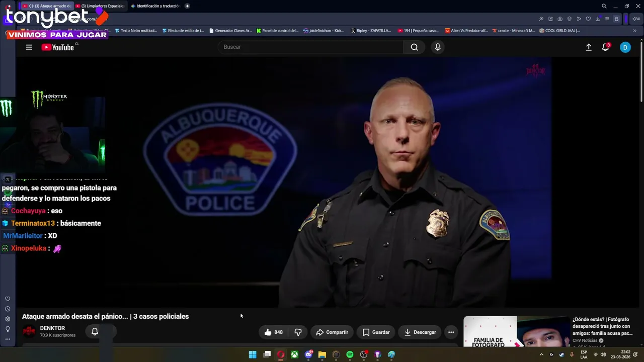The height and width of the screenshot is (362, 644).
Task: Open the Panel de control del bookmark
Action: [x=278, y=31]
